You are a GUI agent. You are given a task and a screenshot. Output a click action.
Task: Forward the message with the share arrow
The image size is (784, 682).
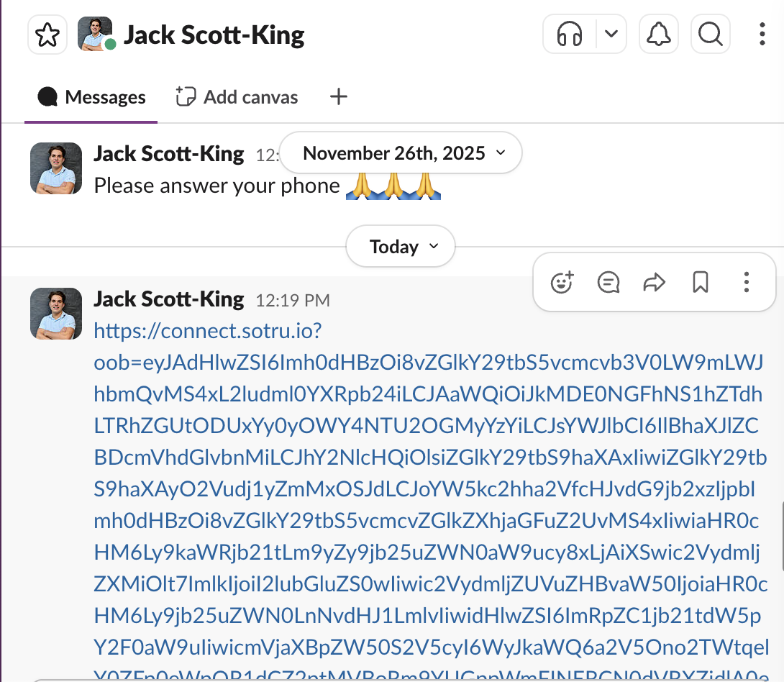(654, 283)
